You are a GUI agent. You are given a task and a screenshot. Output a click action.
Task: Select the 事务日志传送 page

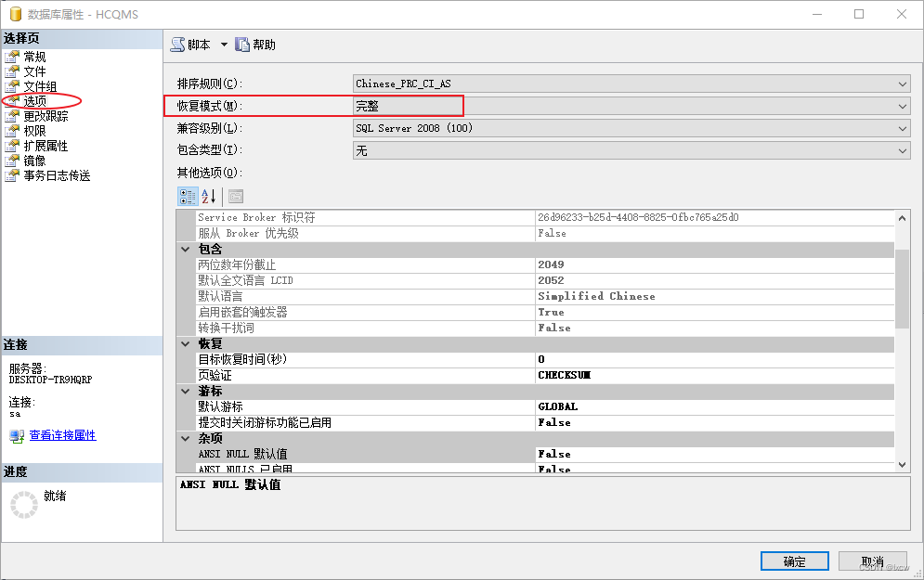pyautogui.click(x=58, y=175)
